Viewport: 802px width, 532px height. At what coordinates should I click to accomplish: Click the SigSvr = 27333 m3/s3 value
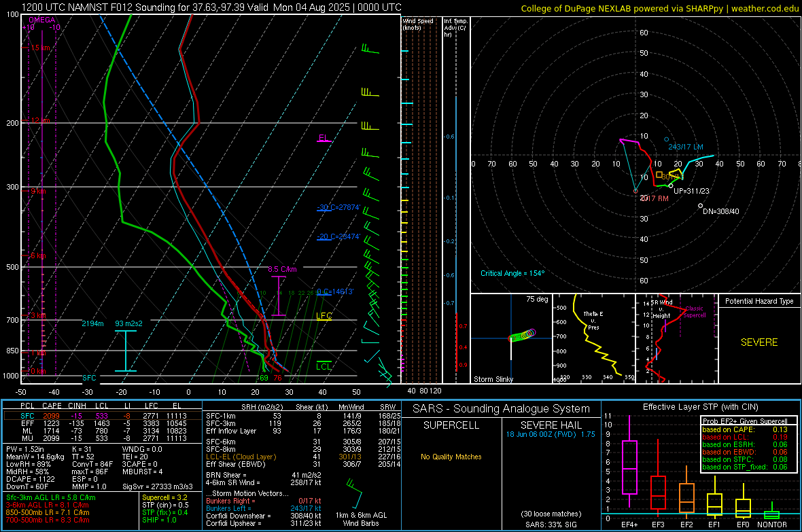(158, 486)
